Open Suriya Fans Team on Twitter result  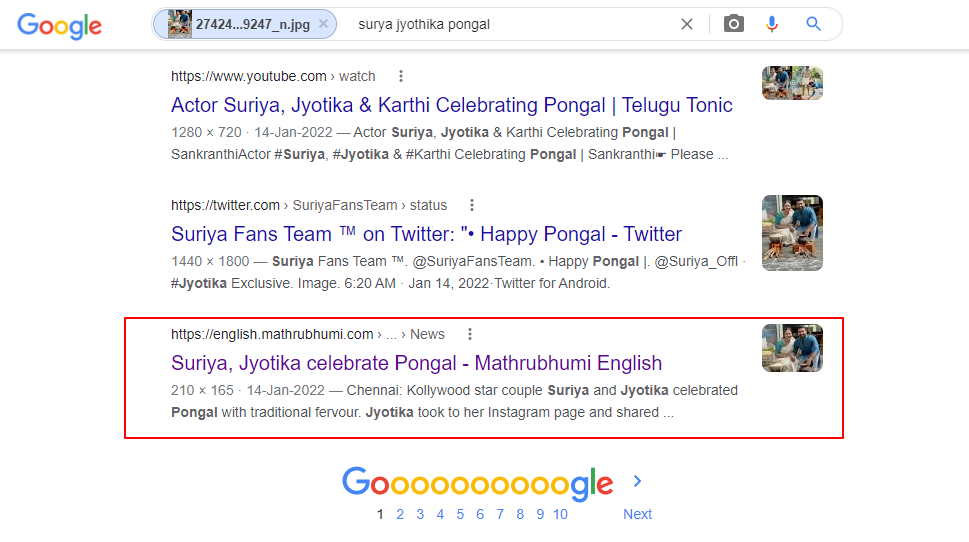coord(426,234)
